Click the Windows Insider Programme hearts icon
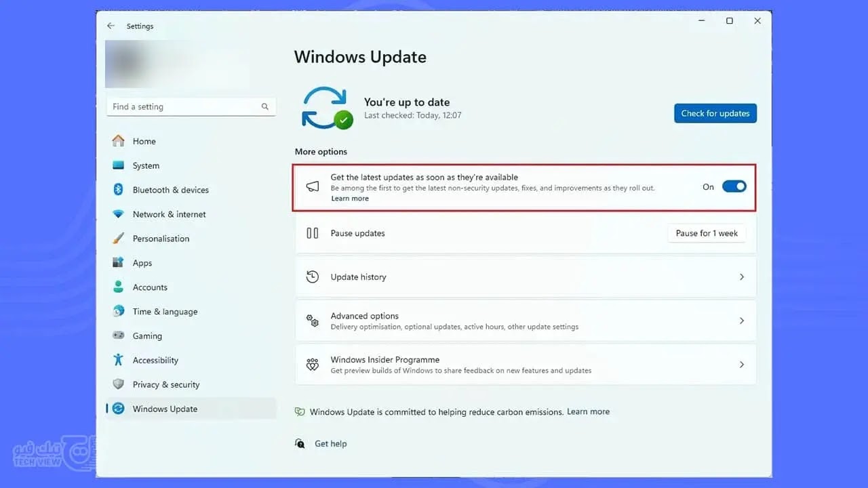Image resolution: width=868 pixels, height=488 pixels. (x=313, y=365)
